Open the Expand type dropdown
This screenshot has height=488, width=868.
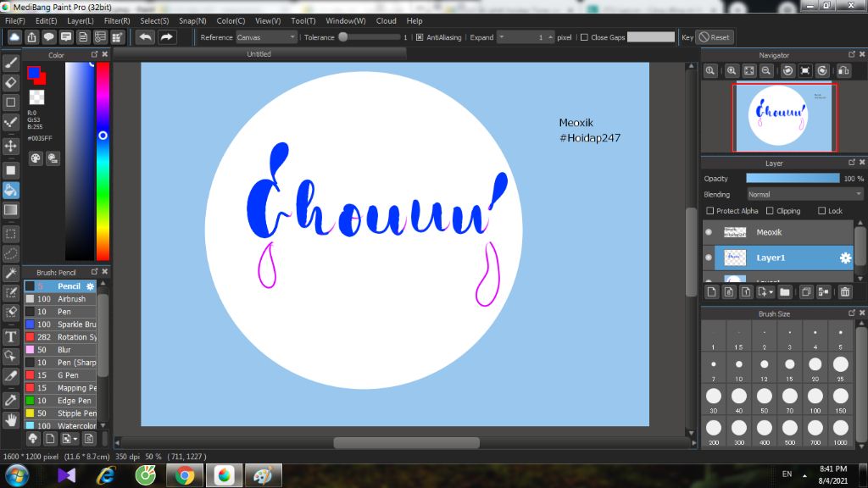pyautogui.click(x=502, y=37)
